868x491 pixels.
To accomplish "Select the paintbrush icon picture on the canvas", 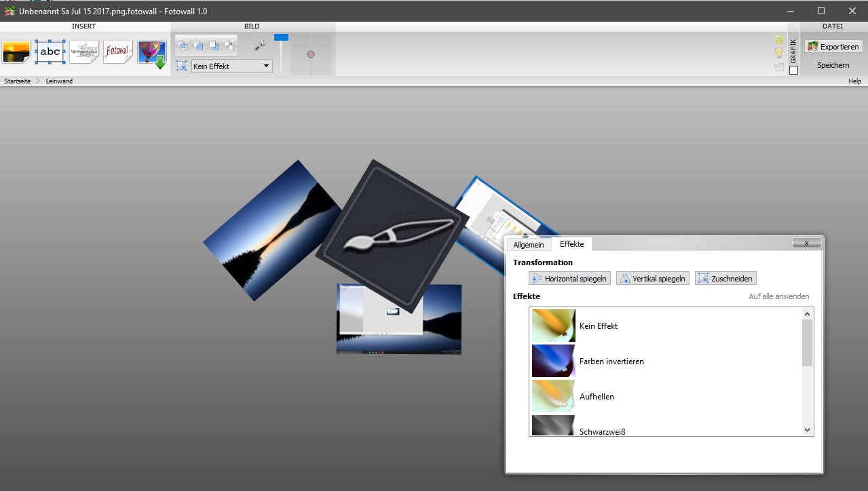I will [392, 236].
